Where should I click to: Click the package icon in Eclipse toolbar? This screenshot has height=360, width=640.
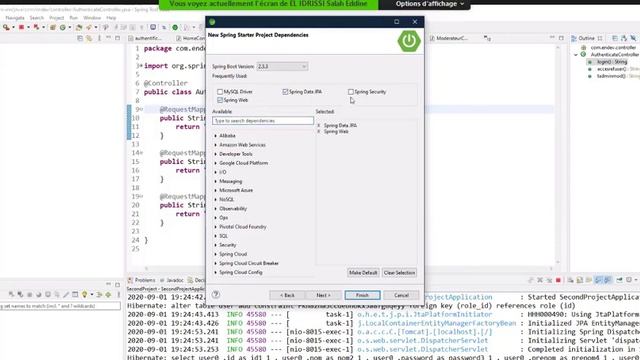(53, 27)
